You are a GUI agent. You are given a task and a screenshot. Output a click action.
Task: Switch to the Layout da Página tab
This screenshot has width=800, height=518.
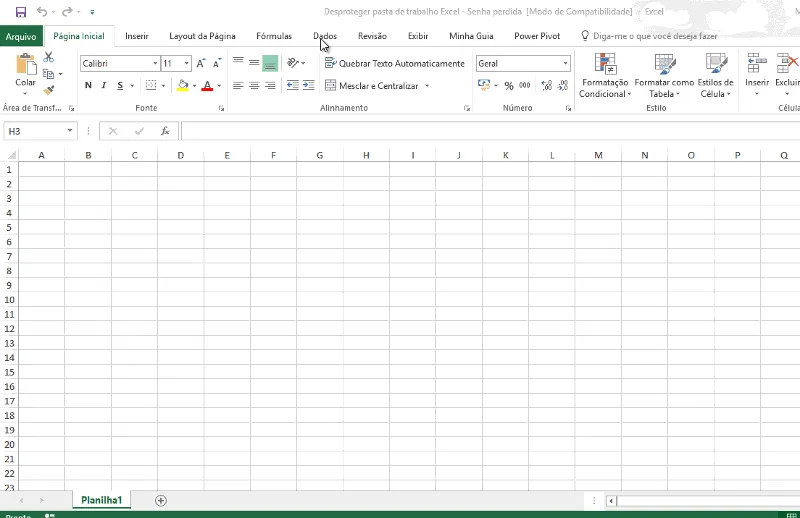pos(202,36)
